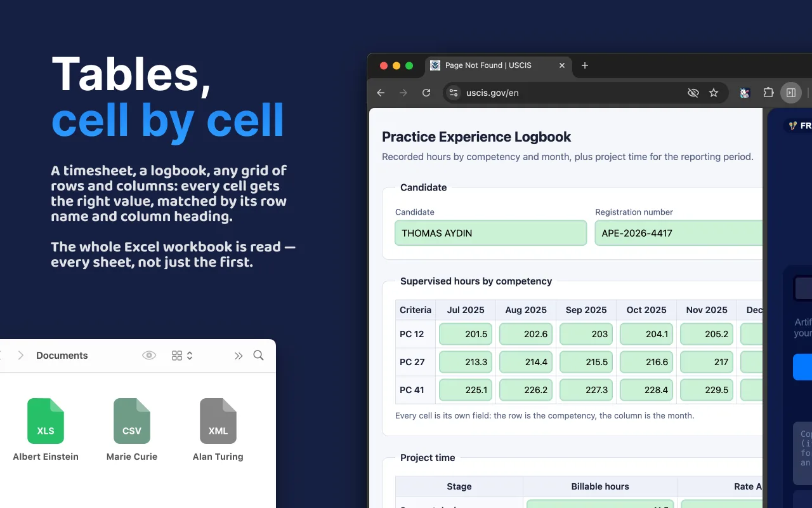Select PC 12 Nov 2025 cell 205.2
Viewport: 812px width, 508px height.
707,334
